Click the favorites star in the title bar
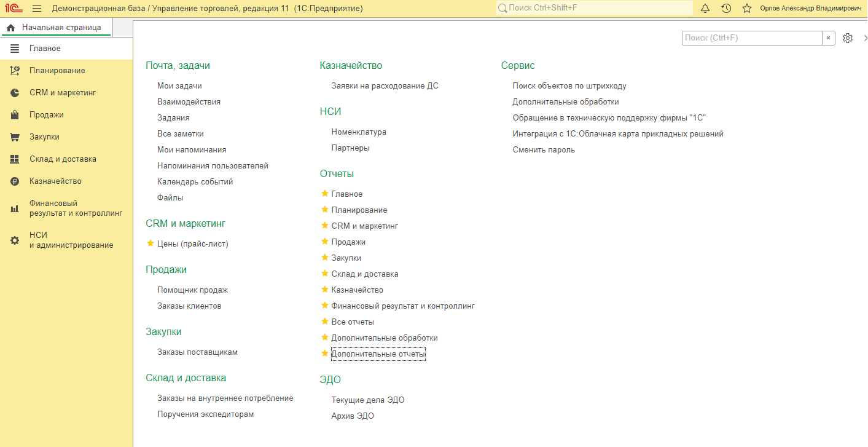This screenshot has height=447, width=868. (747, 9)
